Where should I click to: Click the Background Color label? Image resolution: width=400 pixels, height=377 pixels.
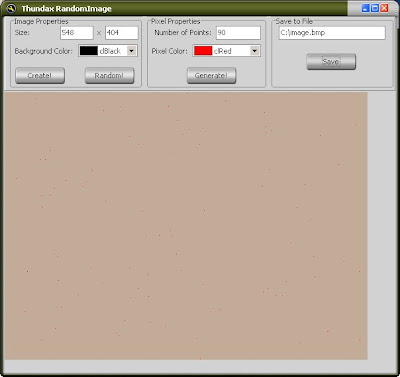43,51
